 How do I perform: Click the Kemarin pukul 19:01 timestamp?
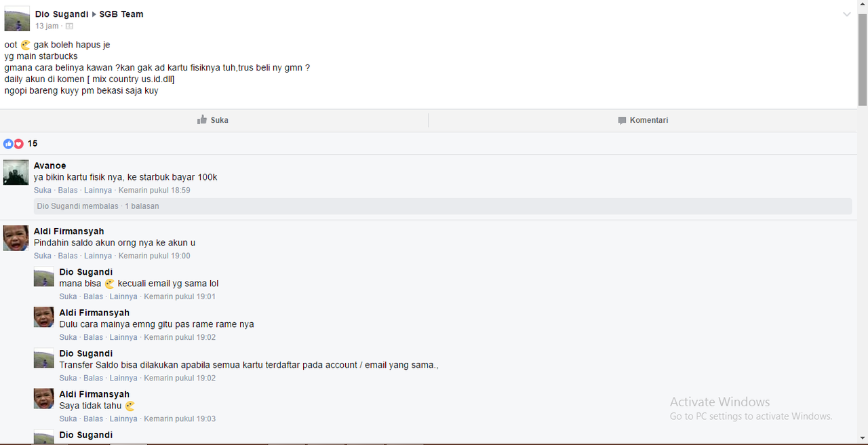pyautogui.click(x=180, y=297)
